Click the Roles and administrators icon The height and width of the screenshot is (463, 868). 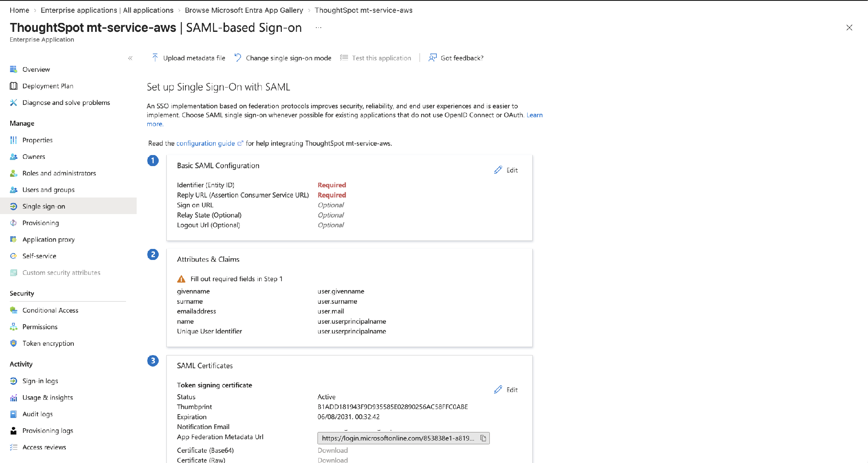coord(14,173)
